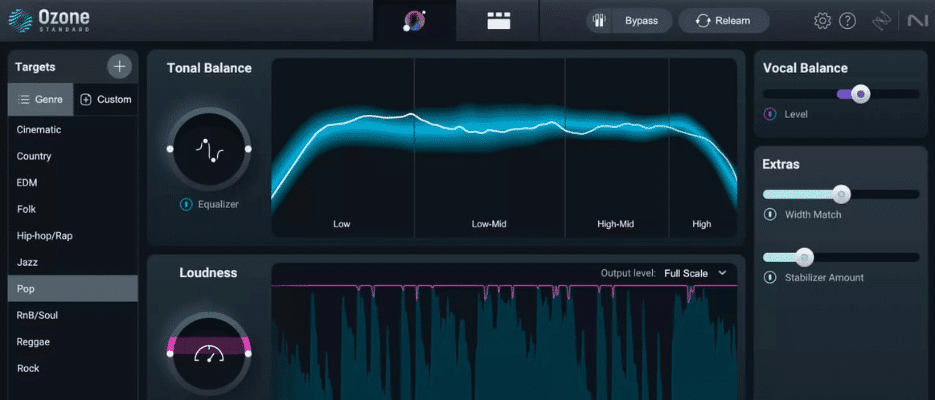Click the Equalizer curve dial icon
Image resolution: width=935 pixels, height=400 pixels.
tap(209, 149)
